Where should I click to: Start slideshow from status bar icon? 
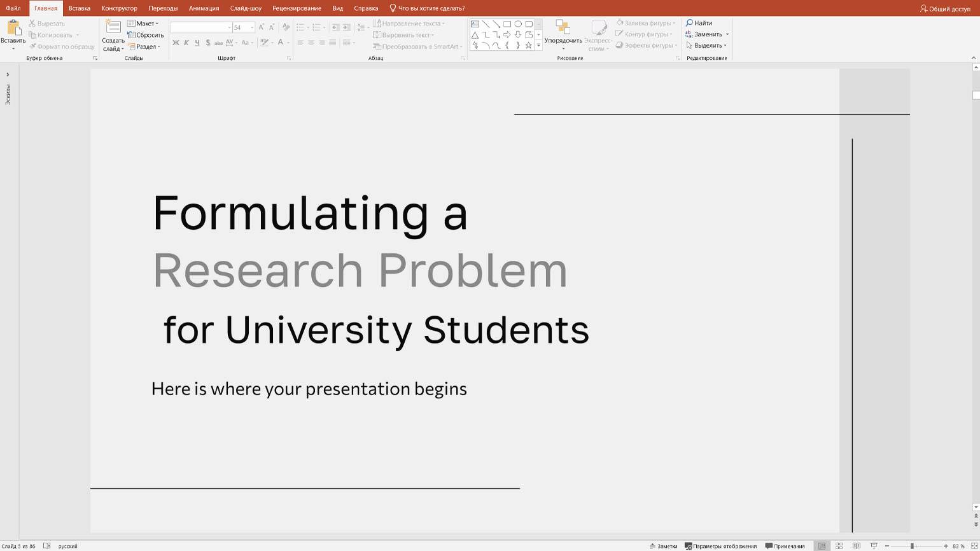point(874,546)
